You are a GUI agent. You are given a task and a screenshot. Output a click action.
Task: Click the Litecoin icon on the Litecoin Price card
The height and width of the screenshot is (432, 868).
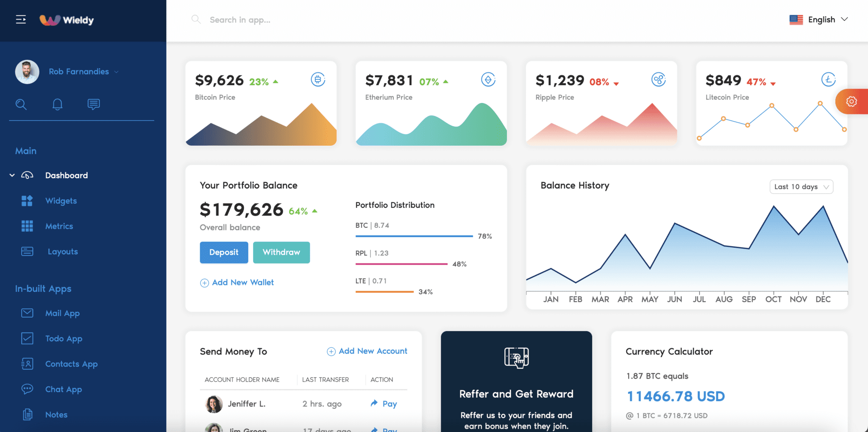[x=829, y=80]
